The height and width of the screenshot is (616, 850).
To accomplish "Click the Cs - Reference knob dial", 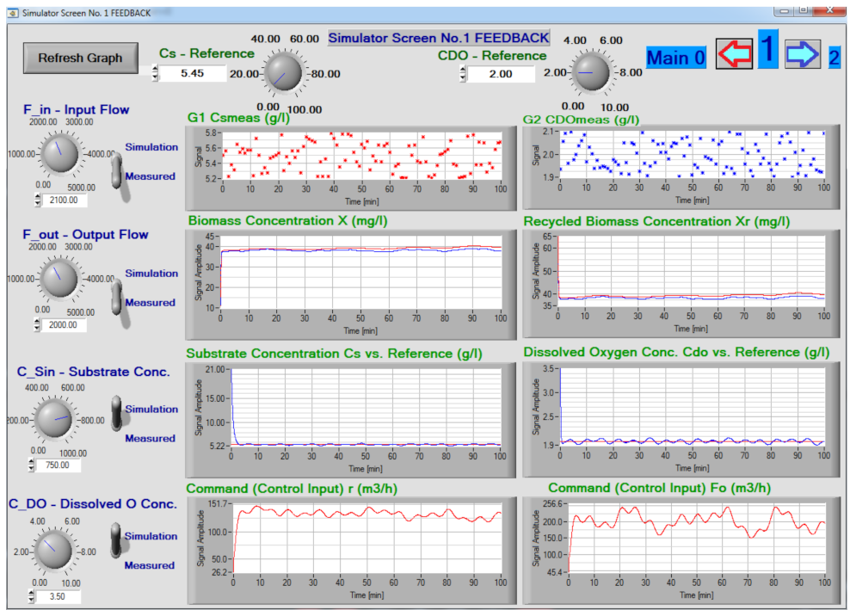I will [x=282, y=72].
